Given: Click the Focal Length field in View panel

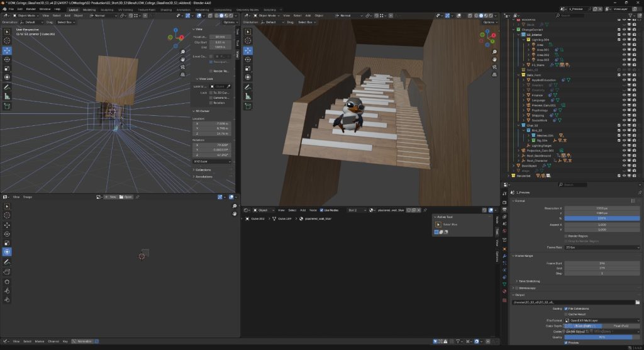Looking at the screenshot, I should [x=221, y=37].
